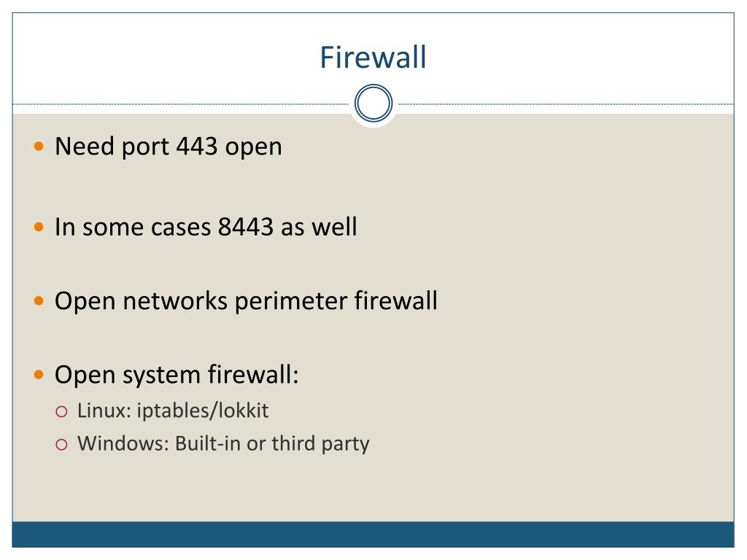Click the Open system firewall: heading

[177, 376]
